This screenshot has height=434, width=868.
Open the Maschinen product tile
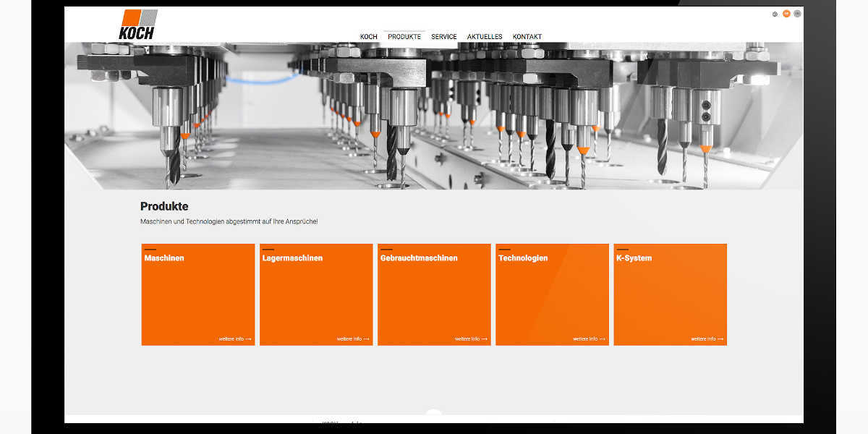[198, 294]
